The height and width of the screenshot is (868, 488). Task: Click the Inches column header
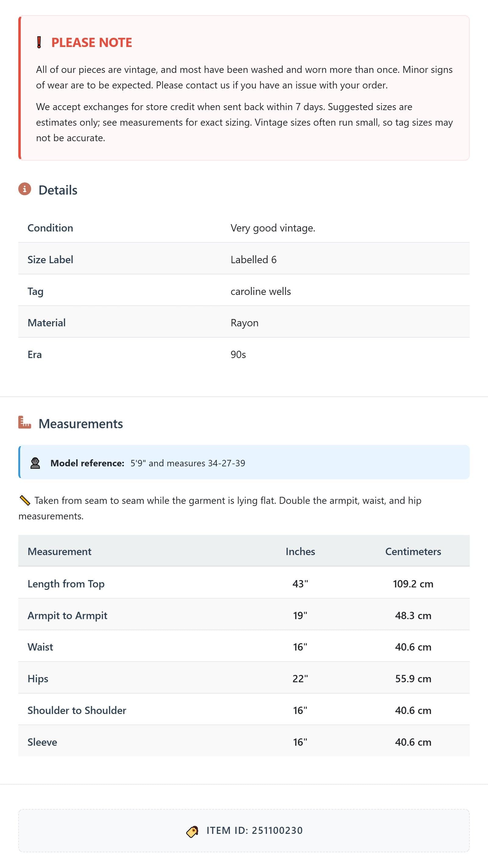[x=300, y=552]
